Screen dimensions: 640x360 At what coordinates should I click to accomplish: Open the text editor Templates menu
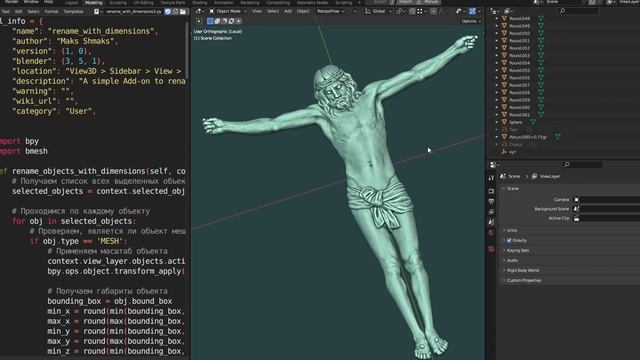[73, 11]
